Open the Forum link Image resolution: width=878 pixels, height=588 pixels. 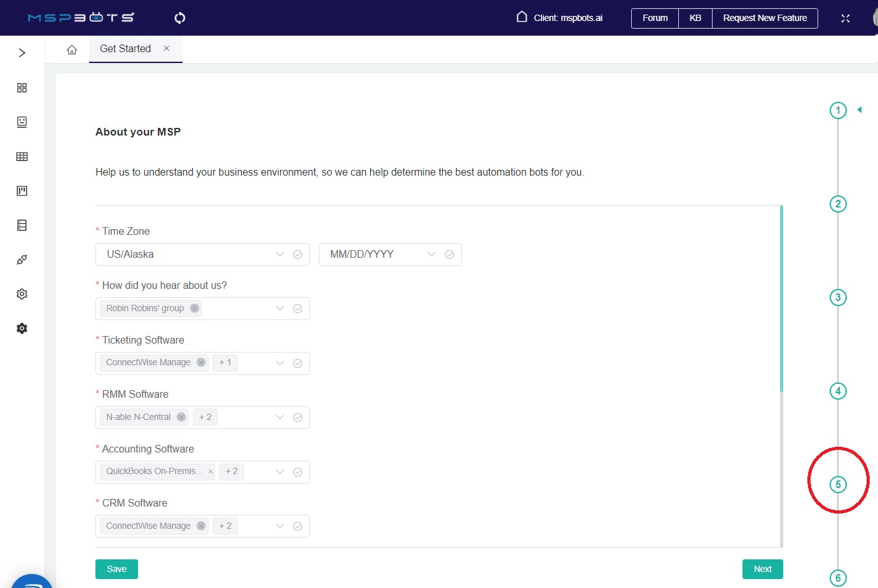655,18
